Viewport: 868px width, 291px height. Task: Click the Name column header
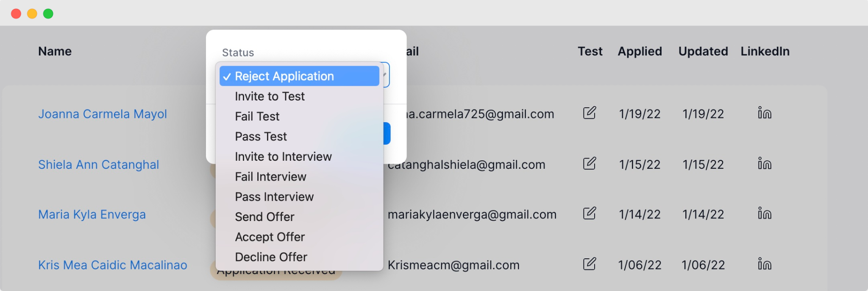pos(55,51)
